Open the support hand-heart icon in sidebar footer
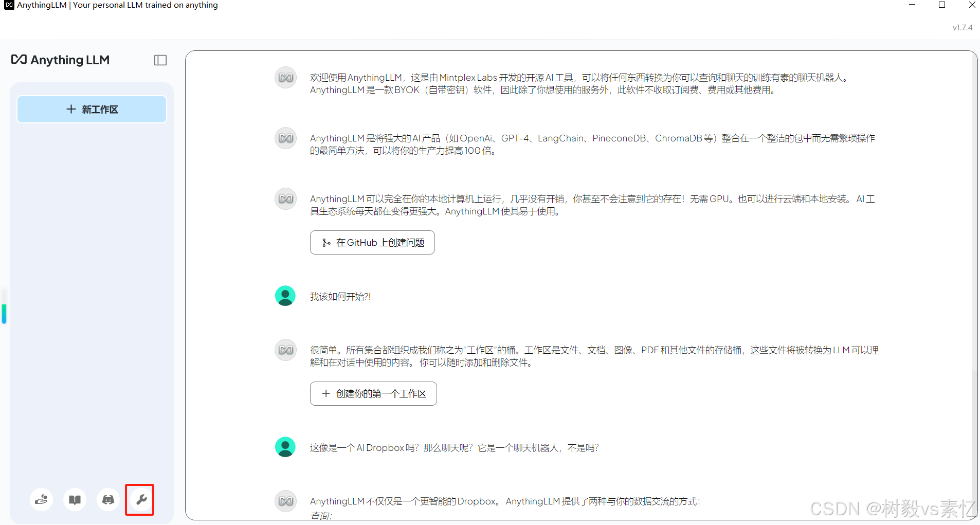The height and width of the screenshot is (525, 980). point(41,499)
